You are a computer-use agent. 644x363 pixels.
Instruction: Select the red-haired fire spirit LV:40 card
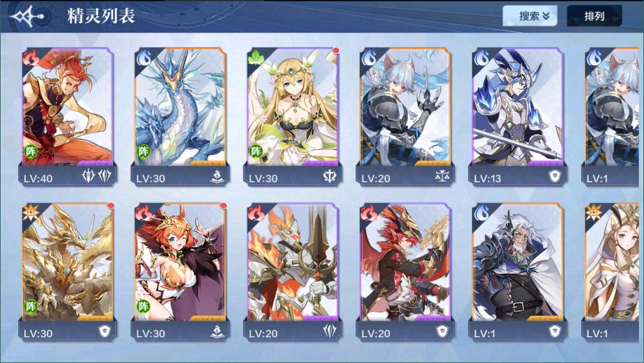click(68, 117)
